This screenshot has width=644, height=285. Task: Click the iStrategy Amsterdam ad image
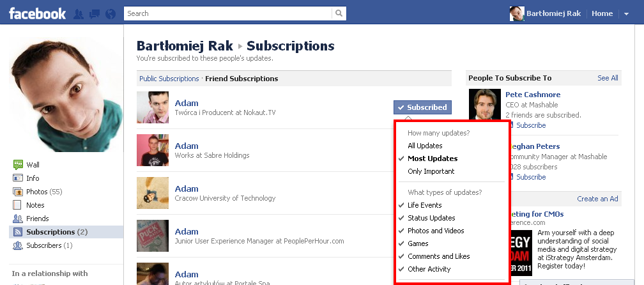521,252
